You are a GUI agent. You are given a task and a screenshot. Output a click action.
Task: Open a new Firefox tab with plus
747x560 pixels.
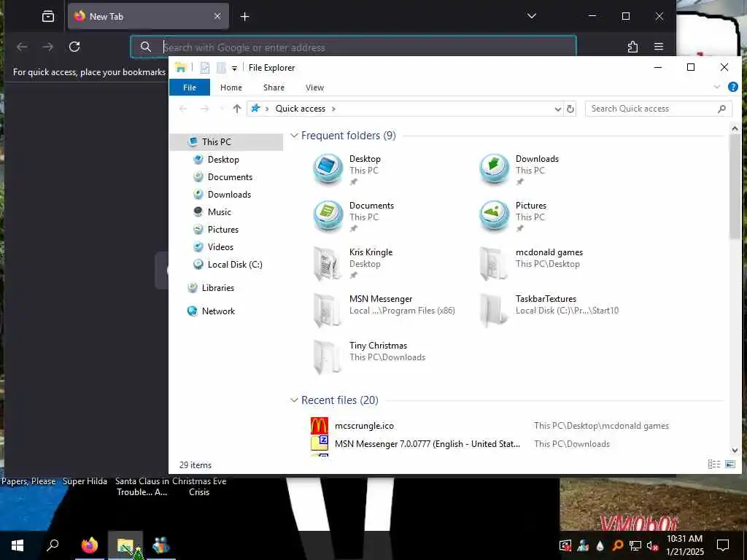click(245, 17)
